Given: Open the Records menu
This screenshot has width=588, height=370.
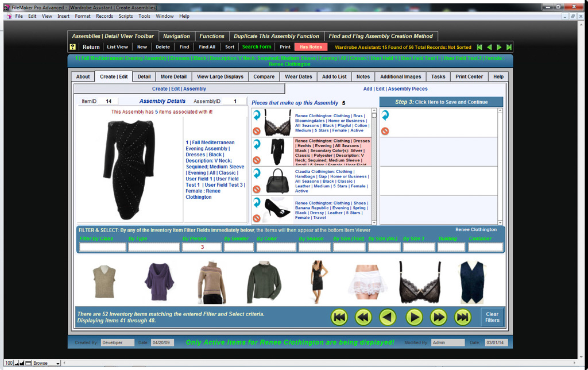Looking at the screenshot, I should point(105,16).
